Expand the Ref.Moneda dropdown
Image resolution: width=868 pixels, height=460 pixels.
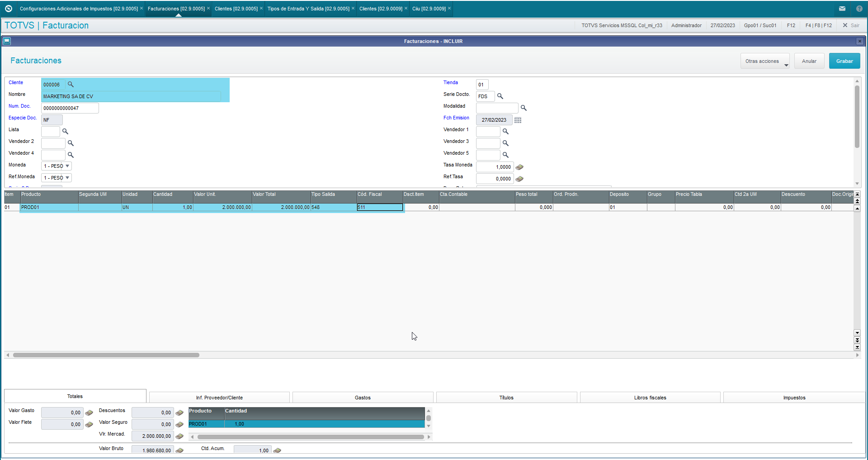[x=67, y=178]
